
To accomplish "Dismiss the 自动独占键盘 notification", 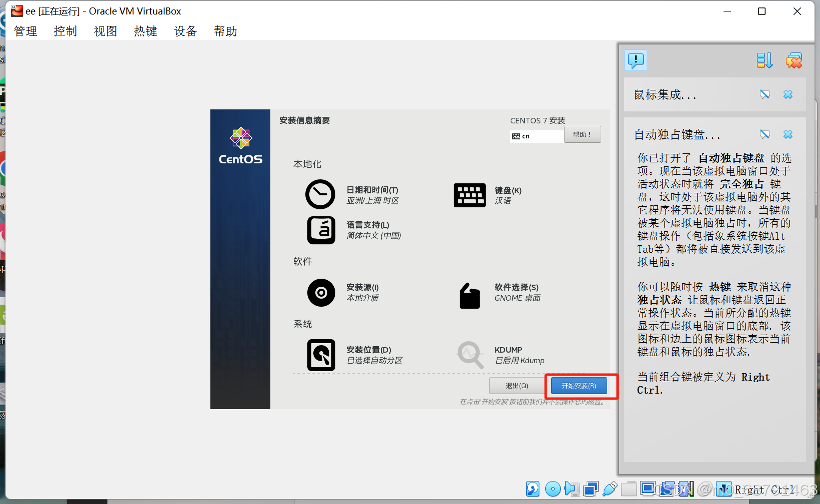I will (x=788, y=134).
